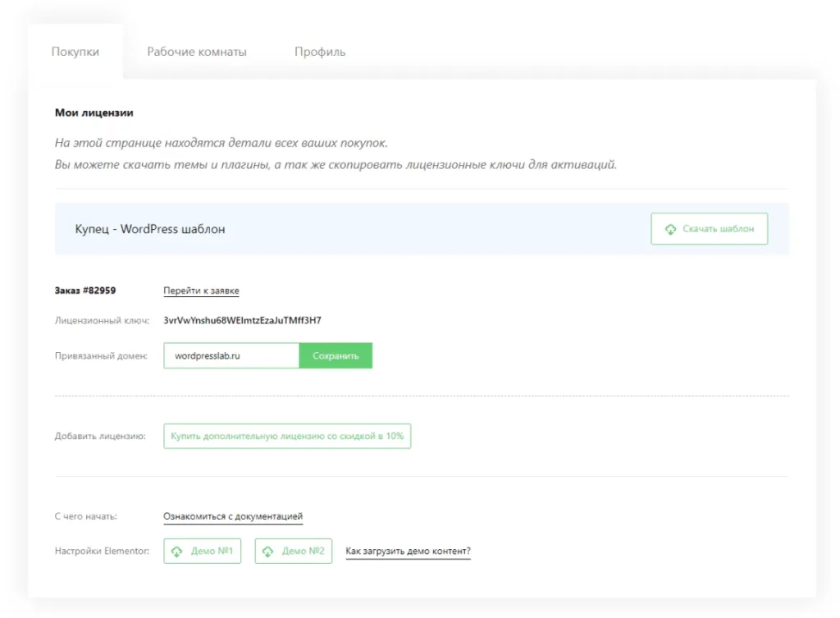Click the Мои лицензии heading
Image resolution: width=840 pixels, height=618 pixels.
click(x=94, y=112)
